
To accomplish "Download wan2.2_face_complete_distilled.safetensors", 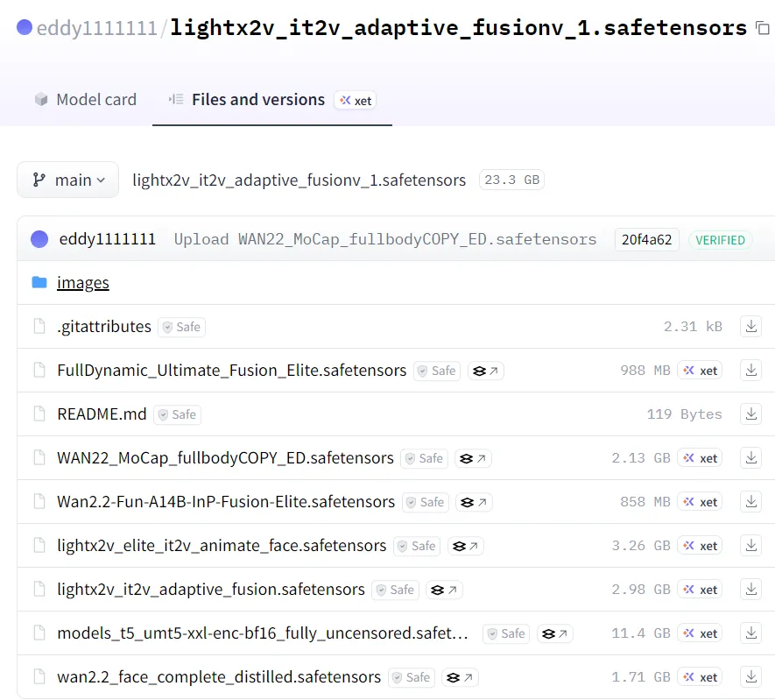I will [x=750, y=677].
